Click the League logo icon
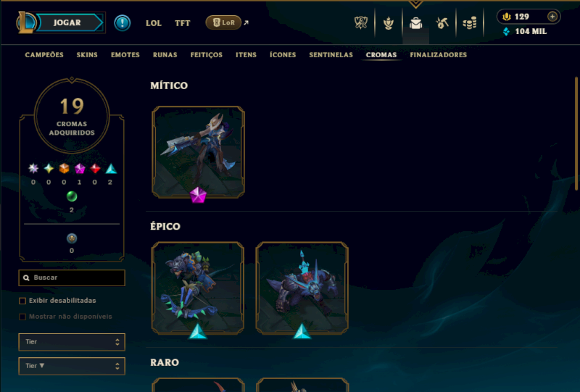Viewport: 580px width, 392px height. (x=26, y=22)
